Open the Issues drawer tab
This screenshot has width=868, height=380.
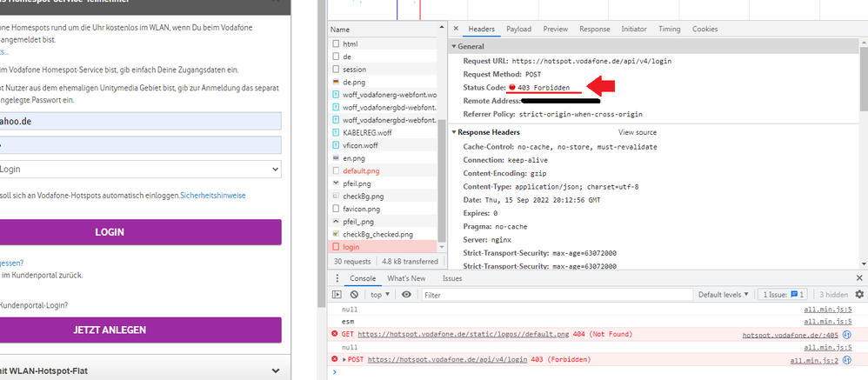[x=452, y=278]
